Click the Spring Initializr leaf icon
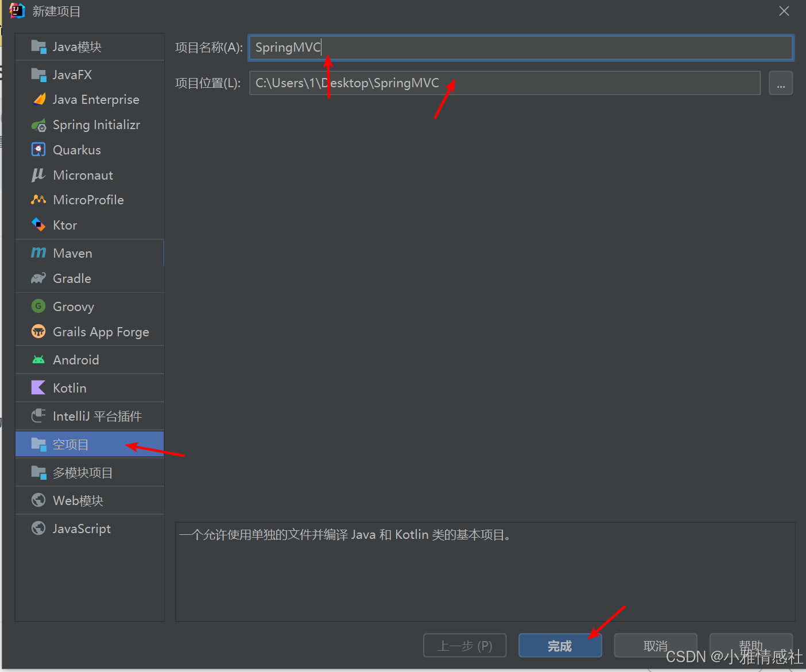 pos(38,125)
